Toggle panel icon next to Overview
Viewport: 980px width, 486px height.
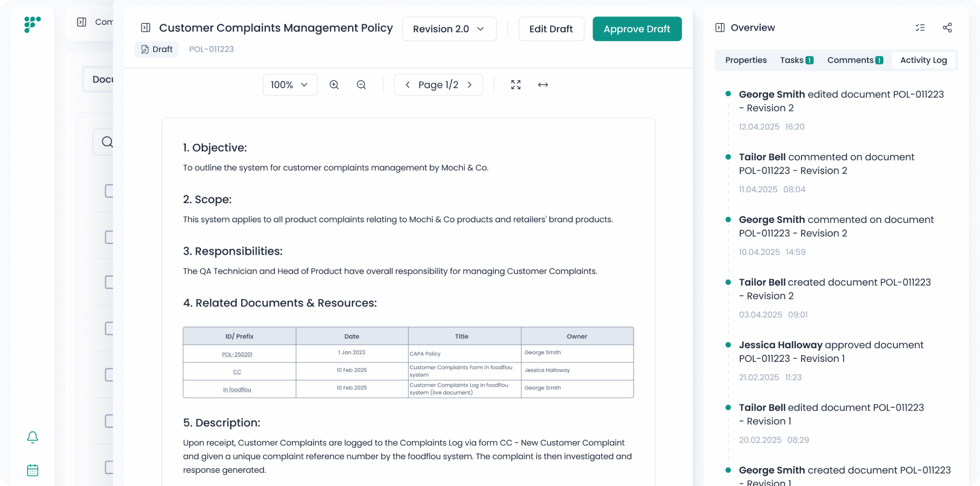(x=720, y=27)
